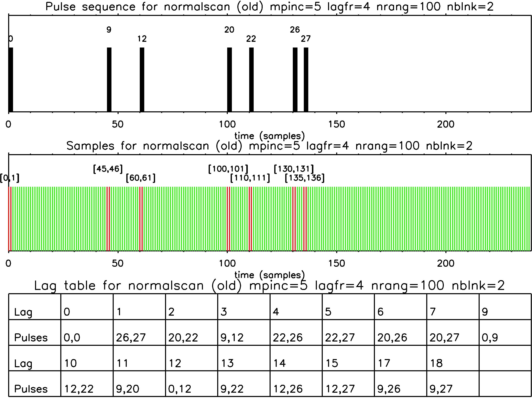Click the pulse bar labeled 26
Screen dimensions: 532x398
295,80
